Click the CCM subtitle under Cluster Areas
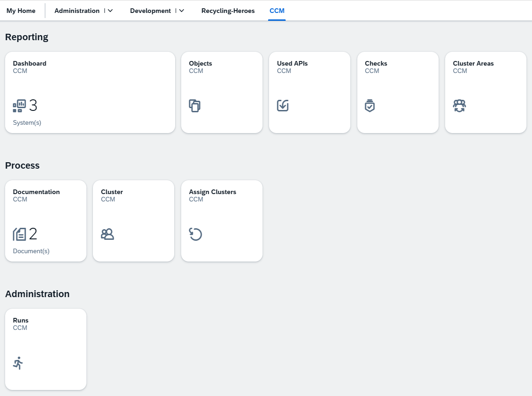Image resolution: width=532 pixels, height=396 pixels. (x=460, y=71)
